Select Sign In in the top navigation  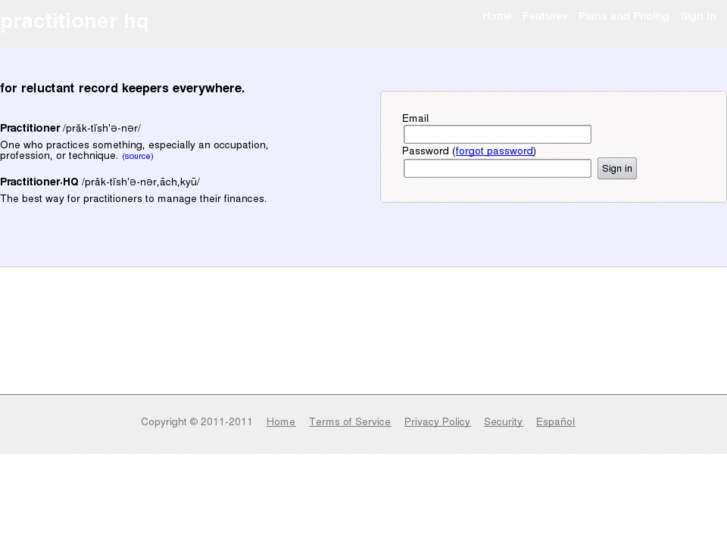[x=698, y=16]
